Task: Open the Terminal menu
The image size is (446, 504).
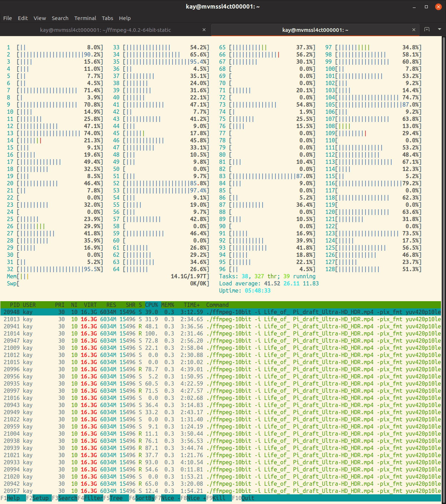Action: click(85, 18)
